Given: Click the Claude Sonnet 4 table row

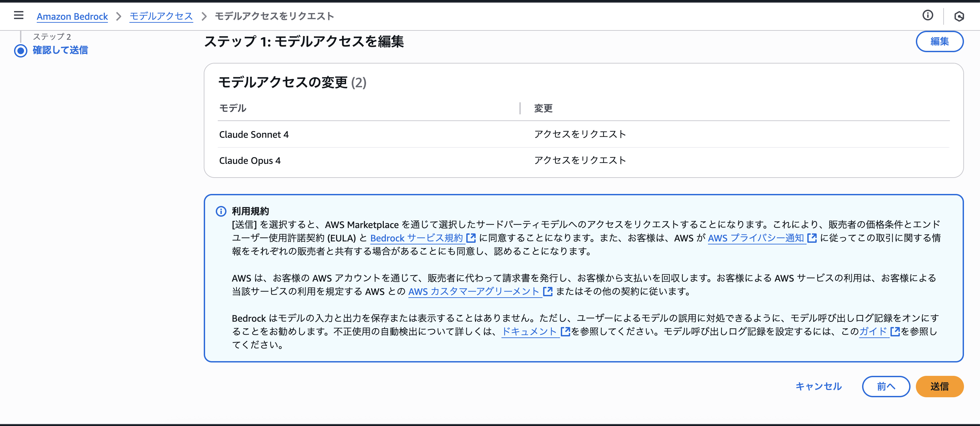Looking at the screenshot, I should click(254, 134).
